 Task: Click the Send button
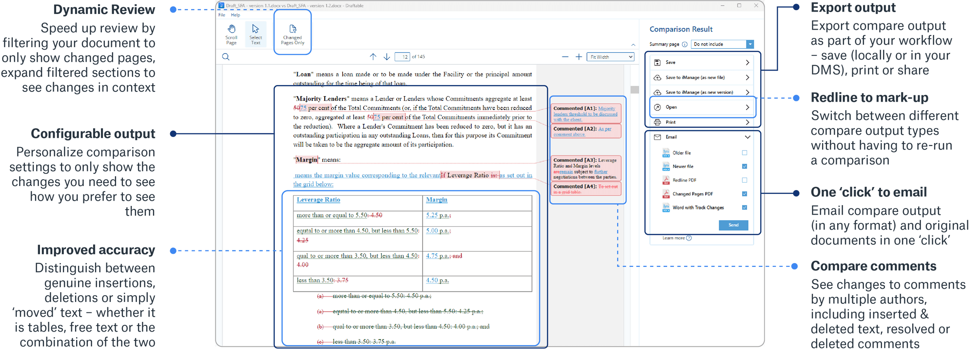tap(733, 225)
